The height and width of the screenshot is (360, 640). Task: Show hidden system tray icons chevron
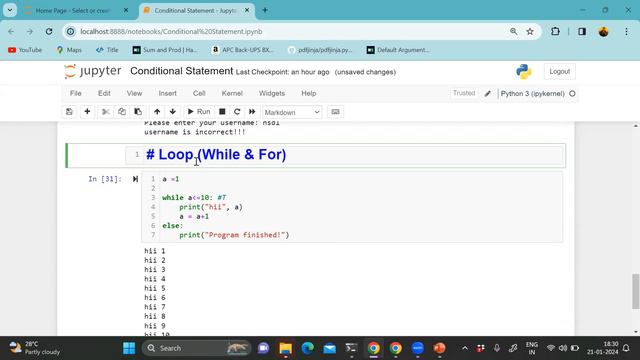click(x=464, y=348)
